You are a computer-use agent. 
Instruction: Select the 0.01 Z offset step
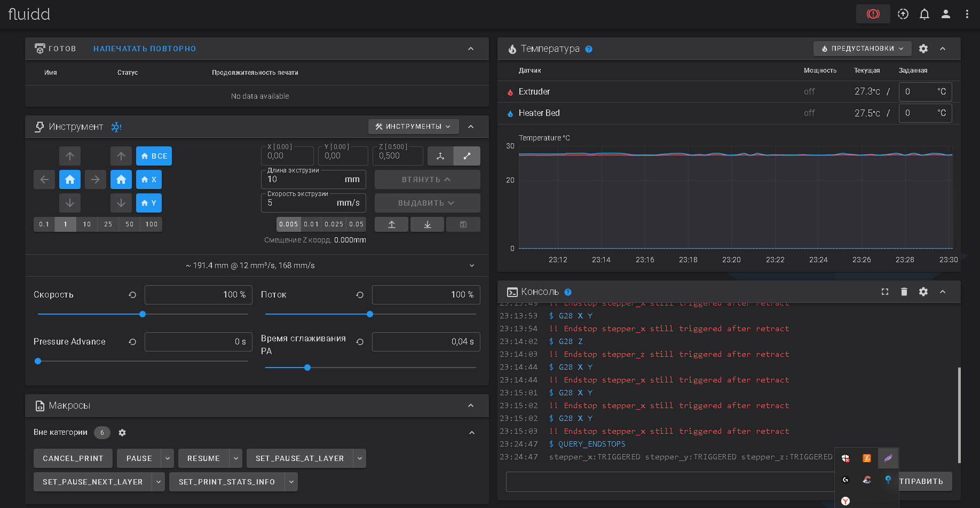click(x=311, y=224)
